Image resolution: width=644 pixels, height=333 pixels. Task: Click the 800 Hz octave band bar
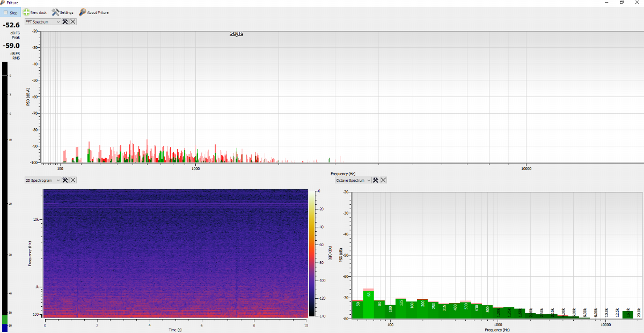[487, 312]
